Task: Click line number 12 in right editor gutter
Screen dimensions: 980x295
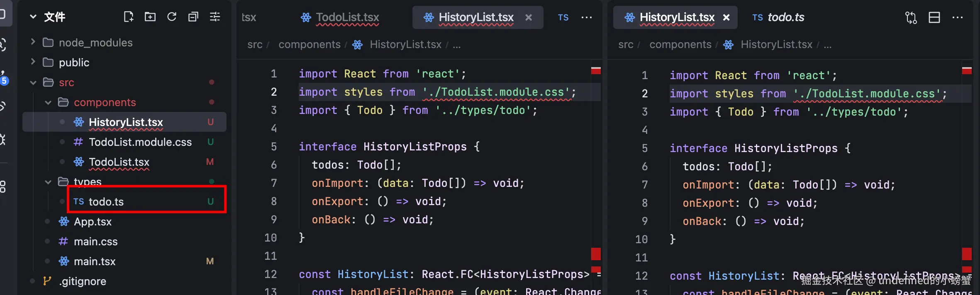Action: (x=641, y=276)
